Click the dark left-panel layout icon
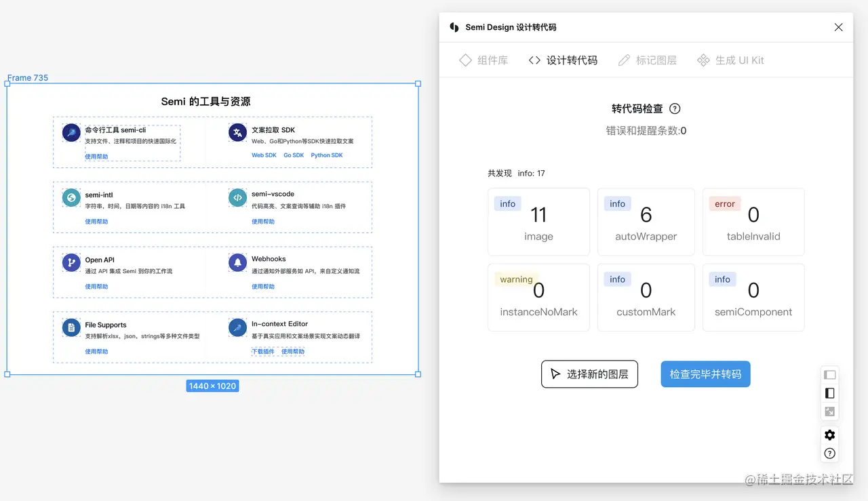868x501 pixels. pos(829,393)
